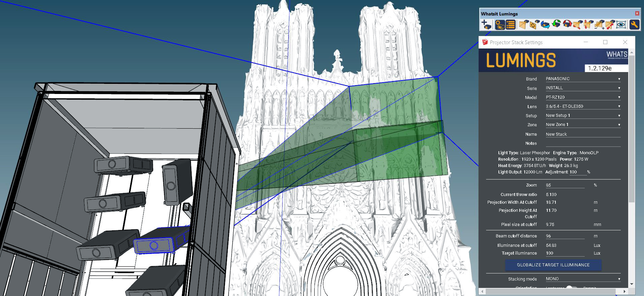Open the orange list view icon
This screenshot has width=644, height=296.
tap(511, 25)
